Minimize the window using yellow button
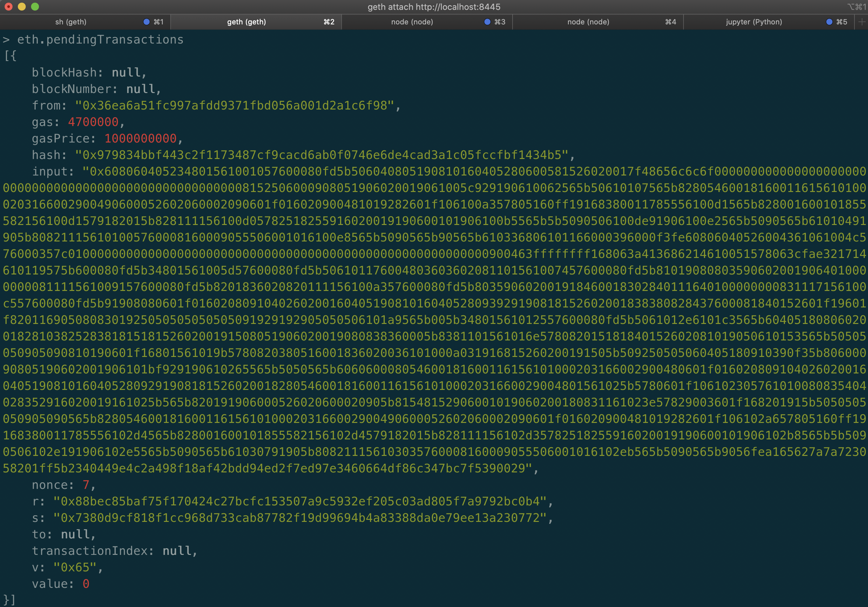Viewport: 868px width, 607px height. pyautogui.click(x=22, y=6)
